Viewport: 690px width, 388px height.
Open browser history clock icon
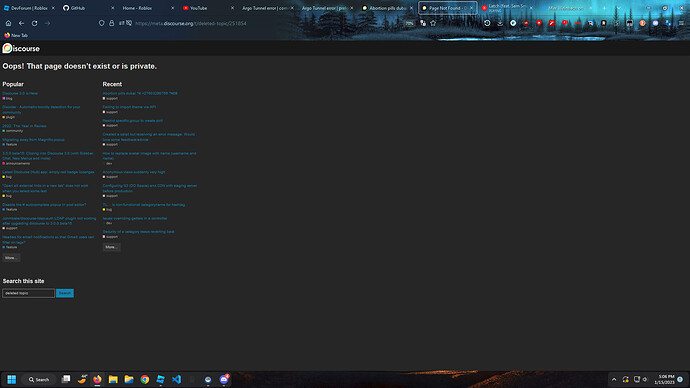coord(487,23)
